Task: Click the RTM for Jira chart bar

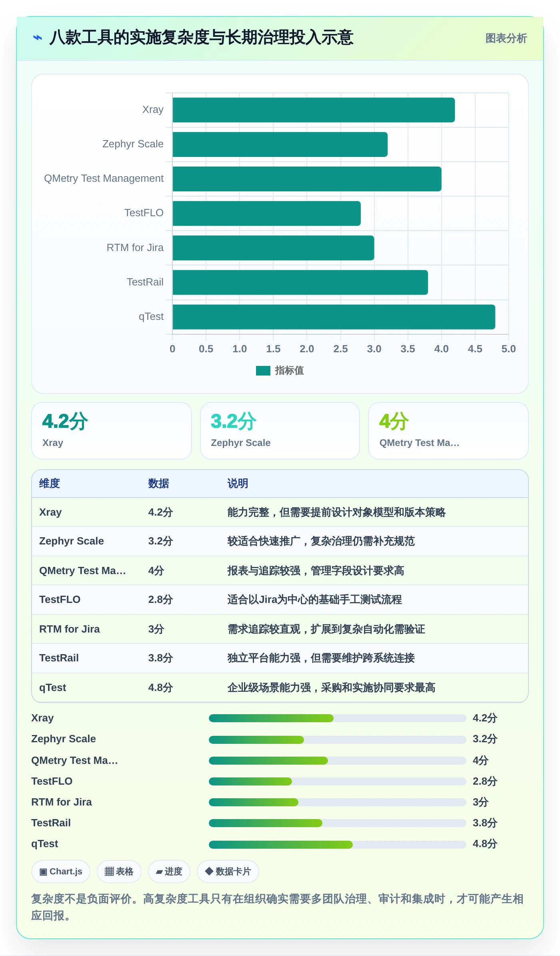Action: tap(273, 248)
